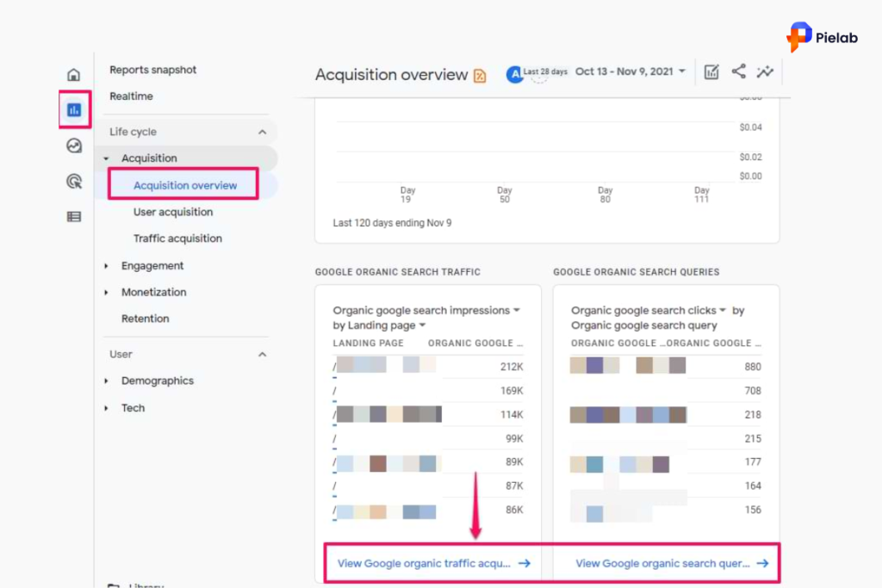Image resolution: width=882 pixels, height=588 pixels.
Task: Open the Monetization menu item
Action: (153, 293)
